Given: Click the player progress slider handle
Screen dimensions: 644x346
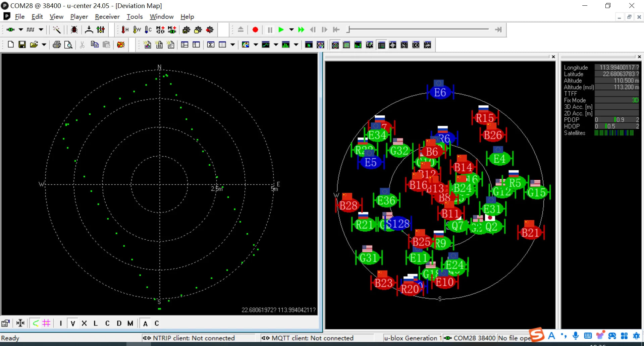Looking at the screenshot, I should click(x=348, y=30).
